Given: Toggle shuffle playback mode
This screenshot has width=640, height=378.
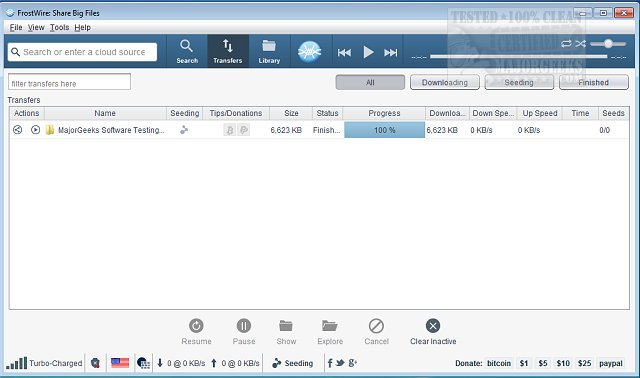Looking at the screenshot, I should coord(580,43).
